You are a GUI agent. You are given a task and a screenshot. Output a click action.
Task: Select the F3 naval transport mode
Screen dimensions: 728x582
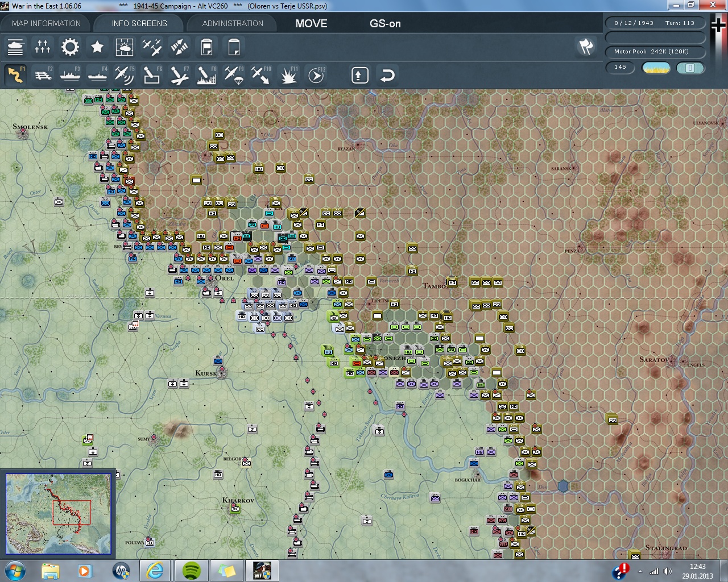click(x=70, y=75)
